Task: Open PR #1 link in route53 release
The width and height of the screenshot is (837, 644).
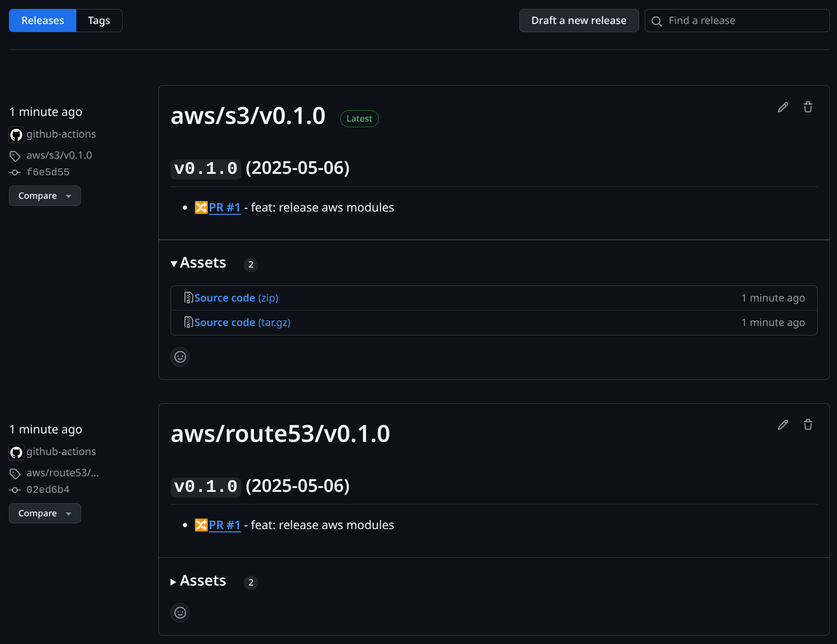Action: [225, 525]
